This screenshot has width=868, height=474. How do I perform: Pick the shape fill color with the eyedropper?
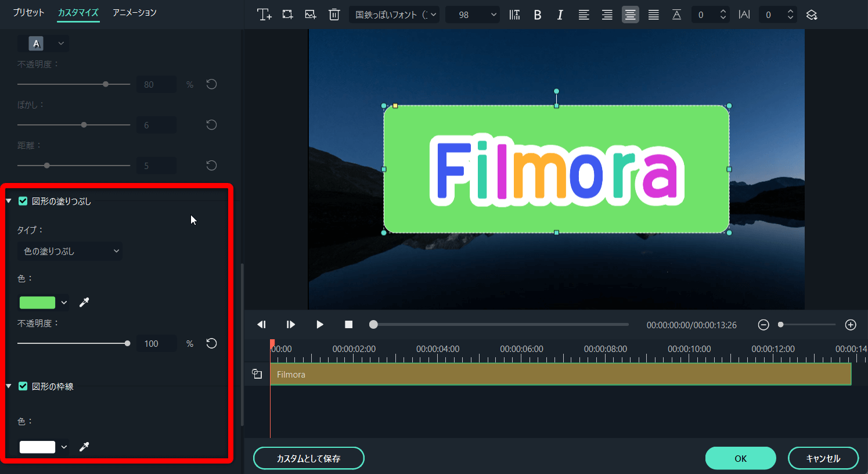(x=84, y=302)
